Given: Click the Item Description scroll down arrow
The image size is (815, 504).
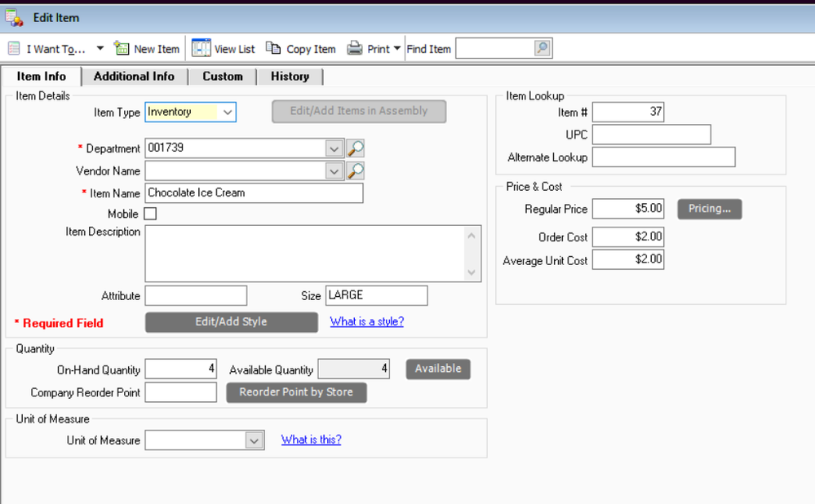Looking at the screenshot, I should 472,272.
